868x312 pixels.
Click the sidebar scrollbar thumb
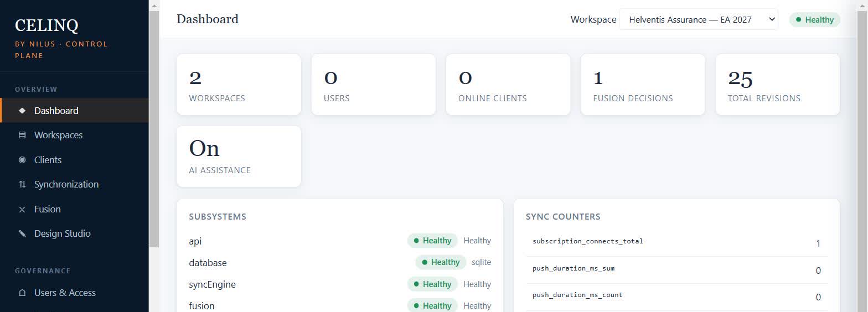[154, 130]
